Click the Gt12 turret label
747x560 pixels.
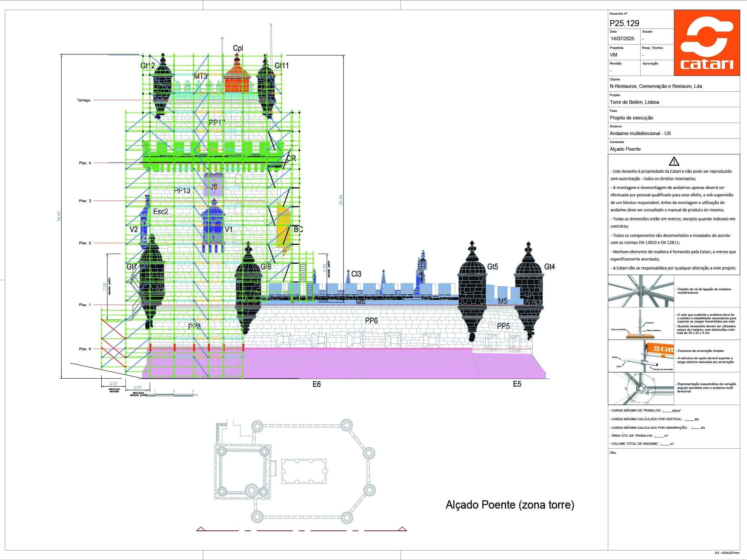coord(148,65)
